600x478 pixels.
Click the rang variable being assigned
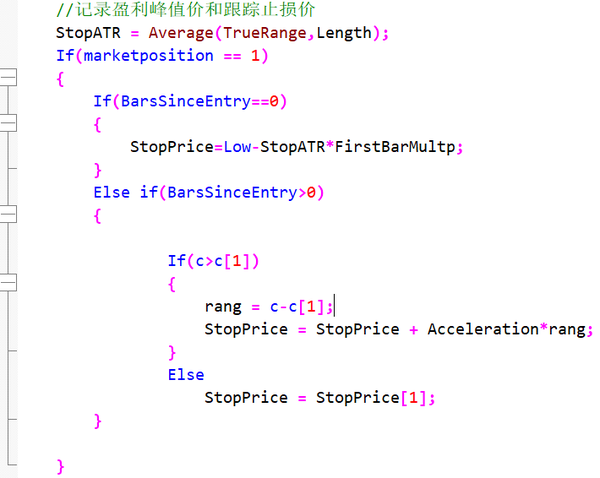[223, 307]
